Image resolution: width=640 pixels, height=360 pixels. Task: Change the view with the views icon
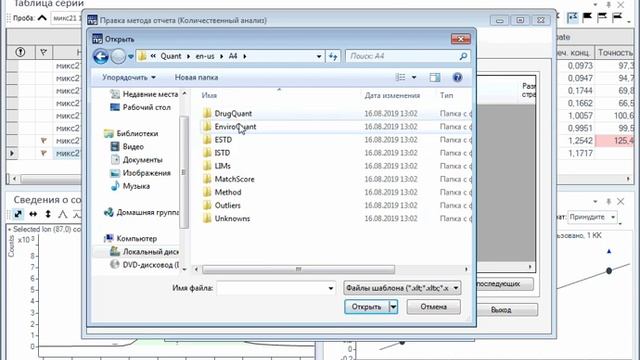pyautogui.click(x=401, y=77)
